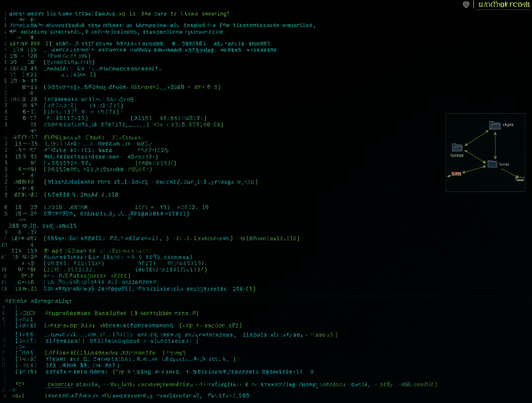Select the drive icon at the diagram's edge
The width and height of the screenshot is (532, 403).
coord(520,178)
